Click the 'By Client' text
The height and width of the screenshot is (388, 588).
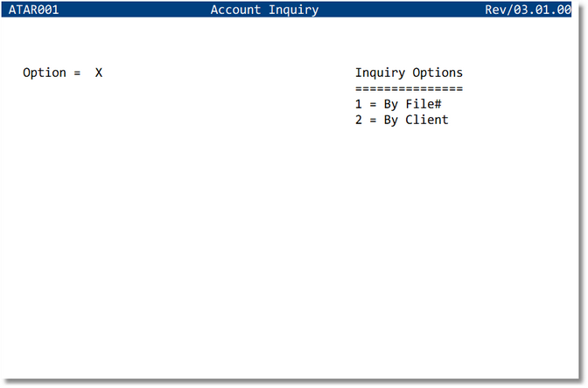(x=416, y=120)
